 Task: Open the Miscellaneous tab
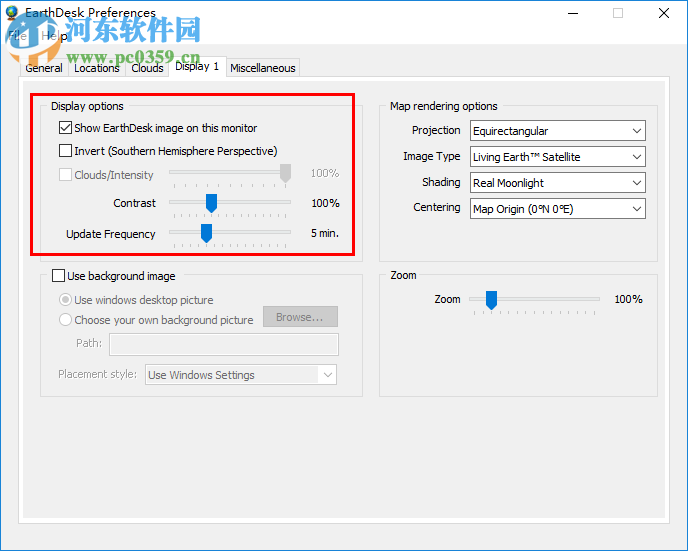pyautogui.click(x=263, y=68)
